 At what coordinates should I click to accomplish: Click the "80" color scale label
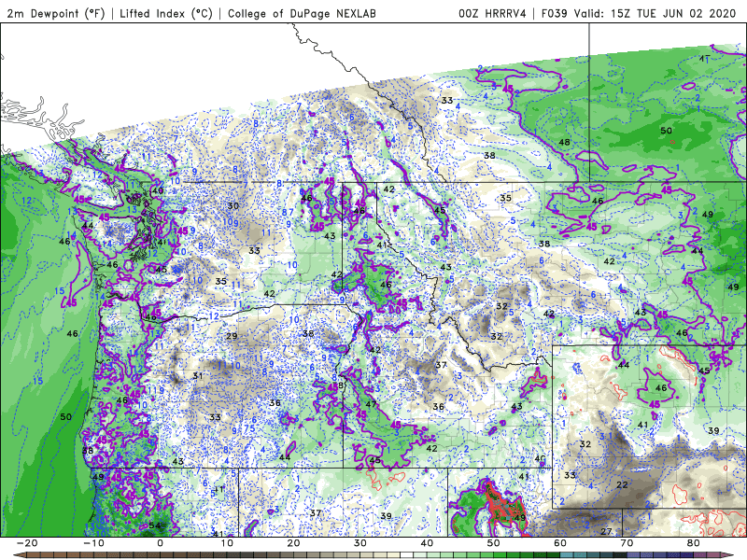[x=694, y=543]
